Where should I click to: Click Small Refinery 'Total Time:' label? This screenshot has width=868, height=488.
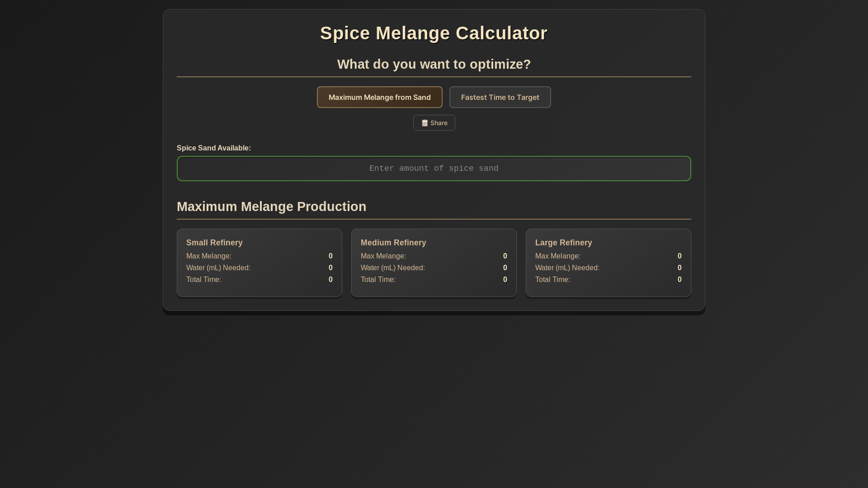coord(203,280)
